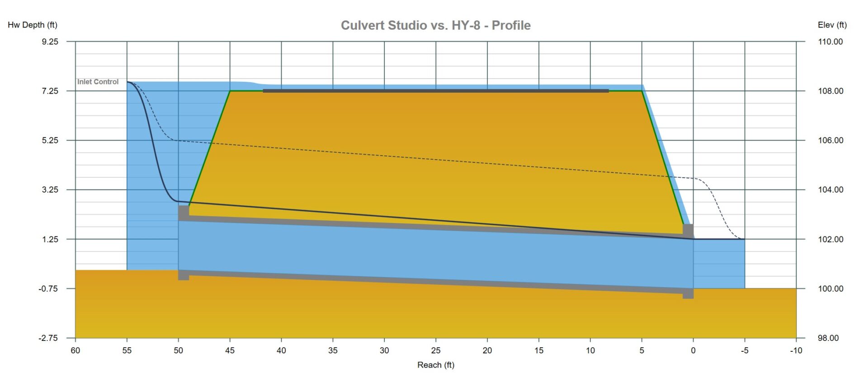868x383 pixels.
Task: Click the 110.00 elevation tick label
Action: tap(830, 42)
